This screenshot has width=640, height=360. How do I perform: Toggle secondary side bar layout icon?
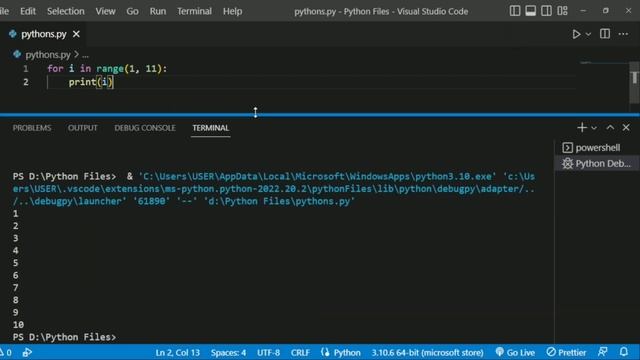546,11
